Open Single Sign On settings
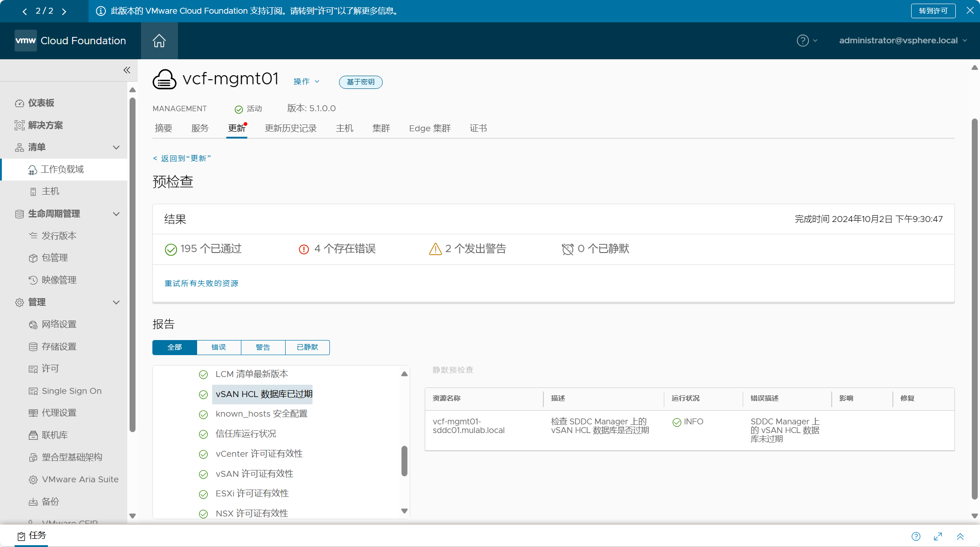Image resolution: width=980 pixels, height=547 pixels. (72, 391)
